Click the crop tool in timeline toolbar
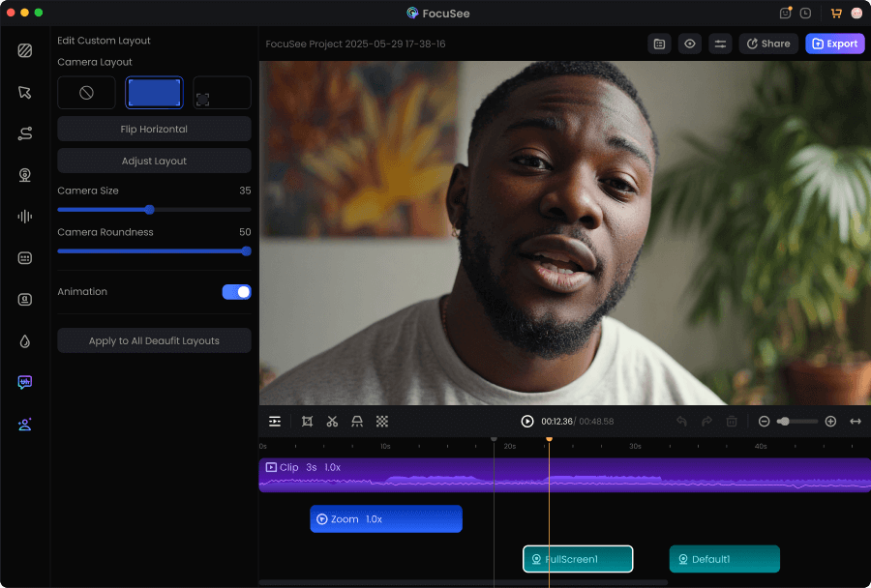The width and height of the screenshot is (871, 588). [x=307, y=422]
